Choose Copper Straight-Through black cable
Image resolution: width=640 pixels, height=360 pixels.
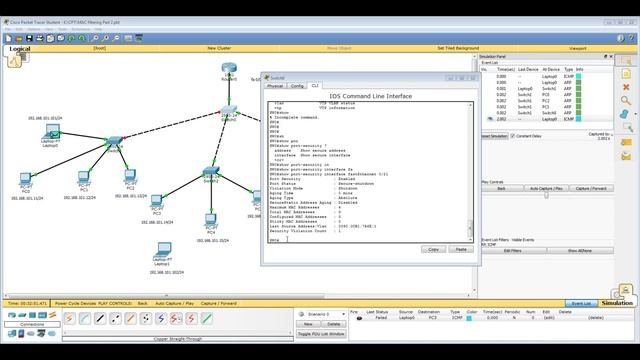pyautogui.click(x=100, y=318)
